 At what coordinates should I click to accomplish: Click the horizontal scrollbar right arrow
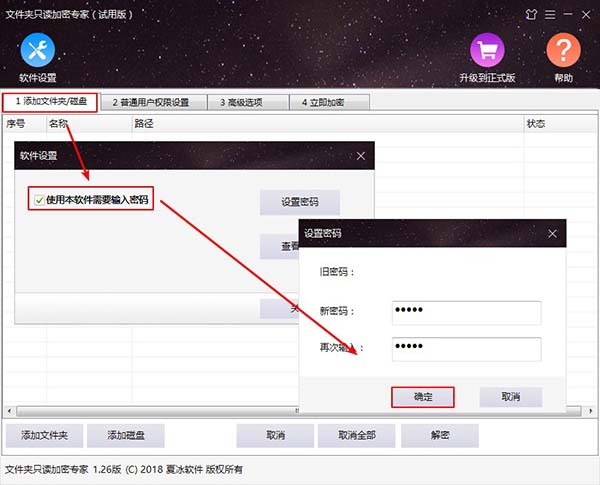(x=590, y=411)
